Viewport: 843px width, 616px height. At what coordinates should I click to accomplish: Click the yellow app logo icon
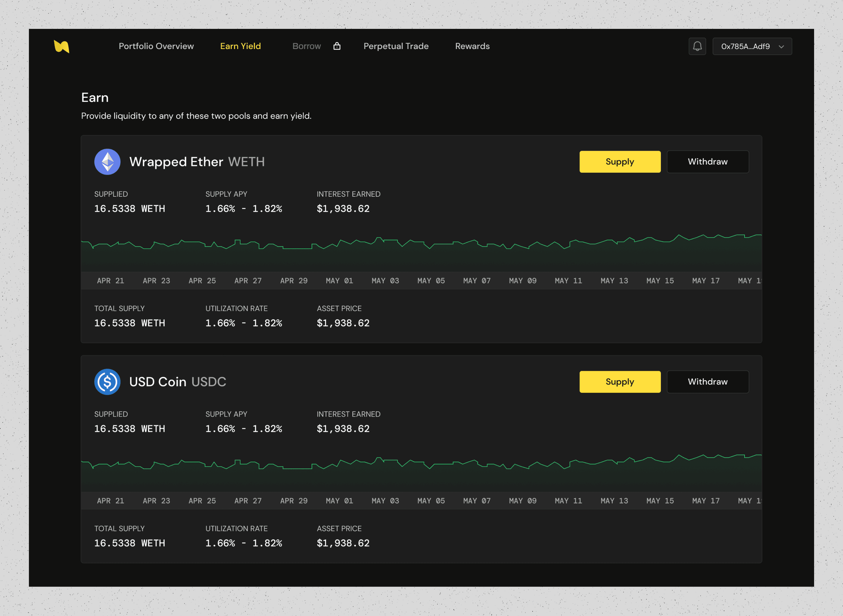(62, 46)
